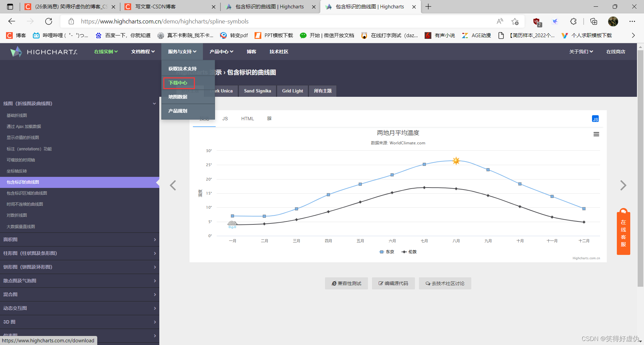Click the Highcharts.com.cn chart credit
This screenshot has height=345, width=644.
pos(586,258)
